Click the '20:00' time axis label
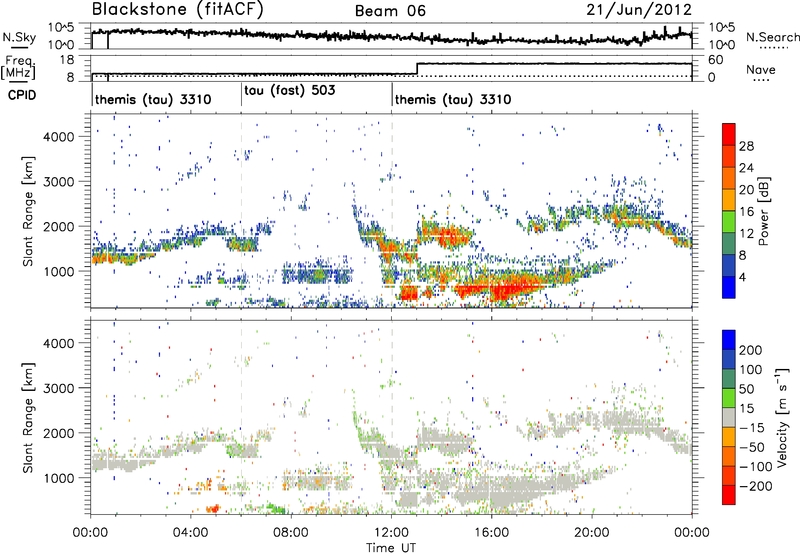The height and width of the screenshot is (554, 800). click(592, 533)
